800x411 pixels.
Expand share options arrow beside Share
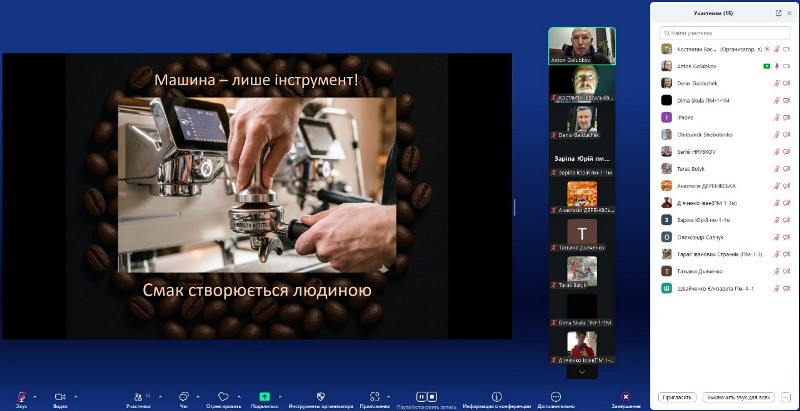coord(280,396)
